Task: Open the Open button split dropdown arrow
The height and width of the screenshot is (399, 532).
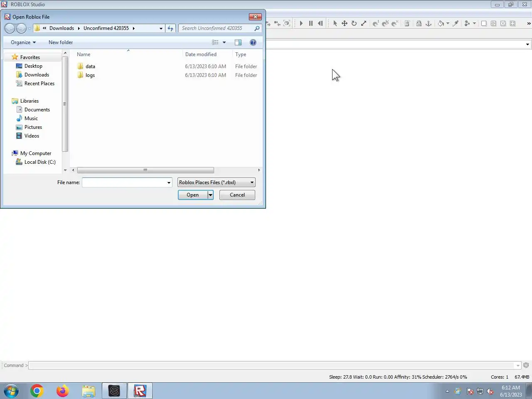Action: (211, 195)
